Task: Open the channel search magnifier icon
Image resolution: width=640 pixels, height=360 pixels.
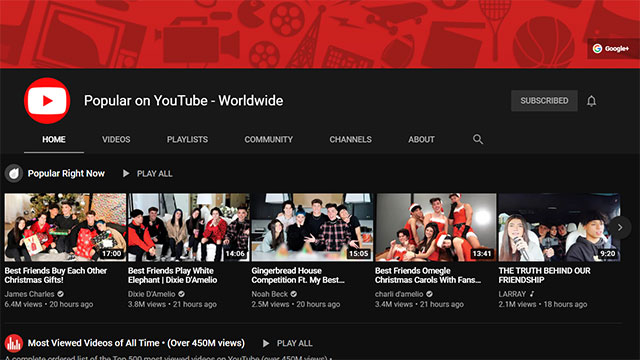Action: [x=478, y=140]
